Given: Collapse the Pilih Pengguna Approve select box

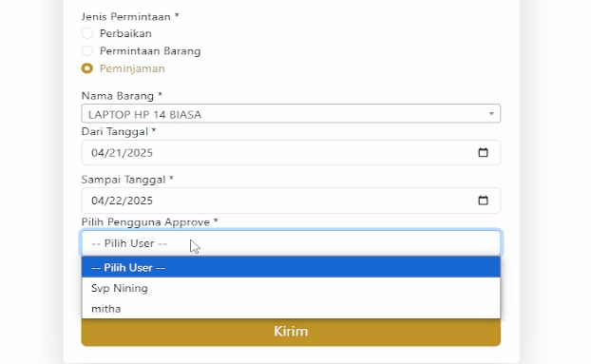Looking at the screenshot, I should click(x=291, y=243).
